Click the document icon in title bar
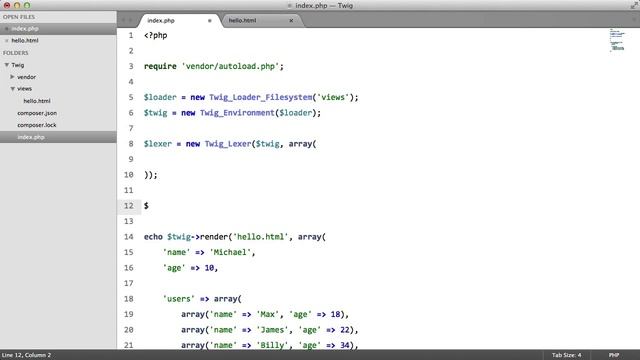Image resolution: width=640 pixels, height=360 pixels. point(290,6)
